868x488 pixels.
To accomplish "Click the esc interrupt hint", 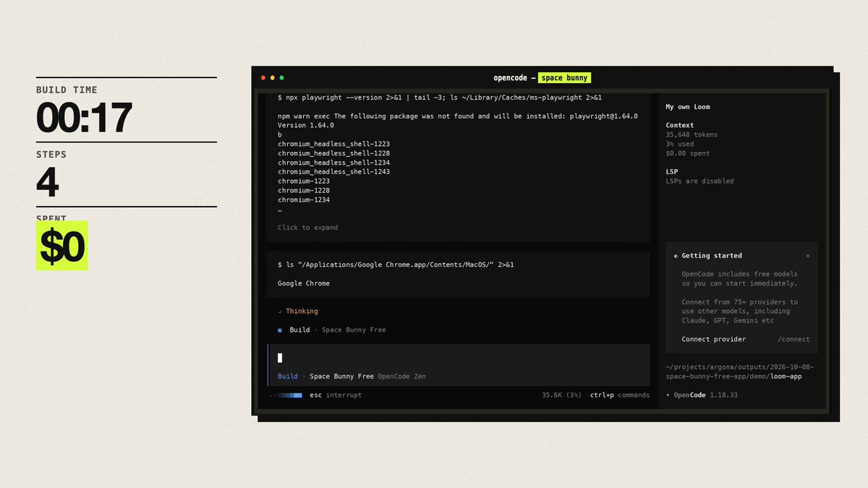I will [x=336, y=395].
